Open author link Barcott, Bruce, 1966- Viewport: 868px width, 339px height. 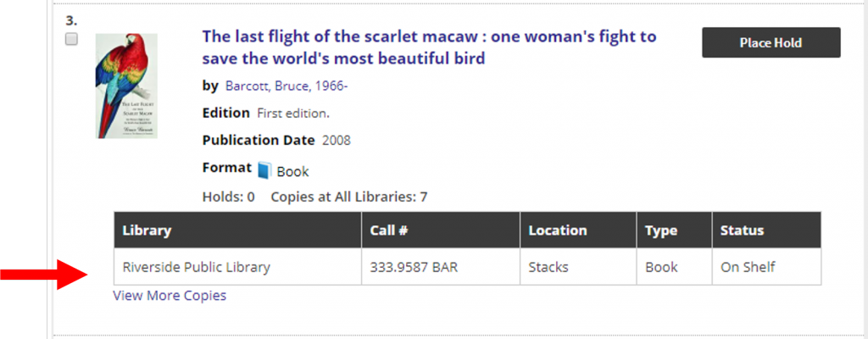(287, 86)
